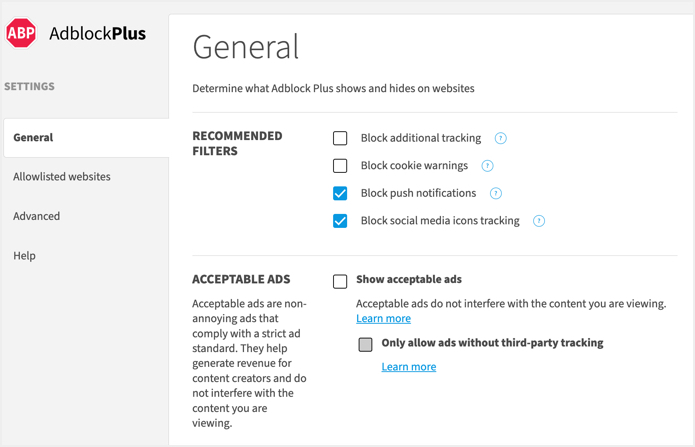The image size is (695, 447).
Task: Open Learn more link under acceptable ads description
Action: point(383,318)
